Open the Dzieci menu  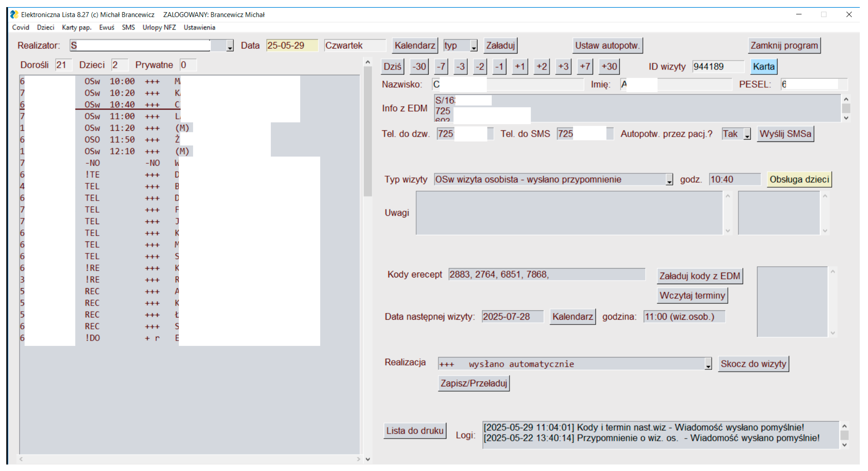click(46, 27)
